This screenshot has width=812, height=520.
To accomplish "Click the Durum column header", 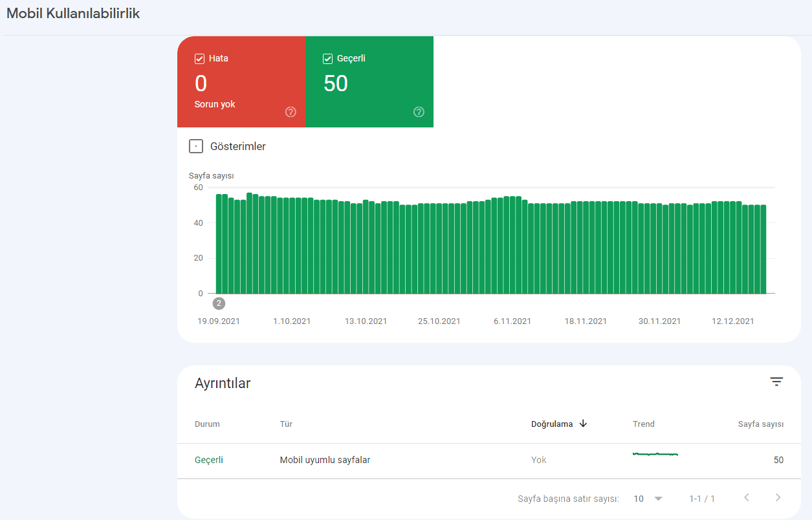I will (207, 424).
